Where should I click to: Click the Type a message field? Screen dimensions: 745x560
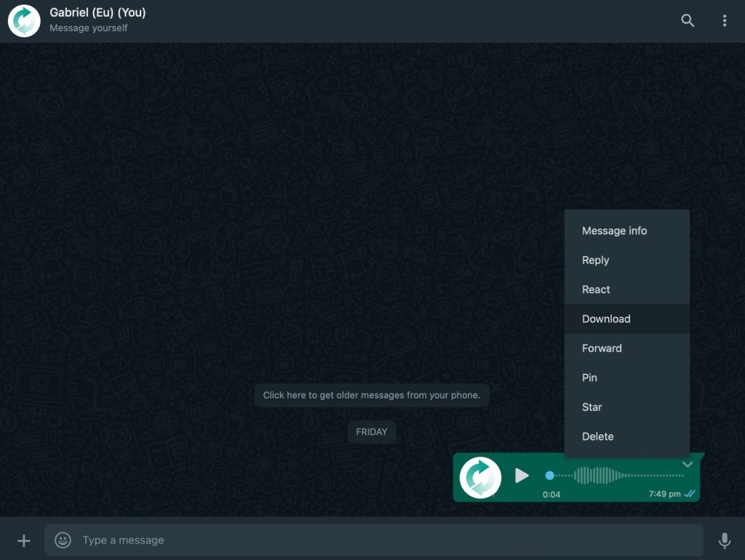pyautogui.click(x=374, y=540)
